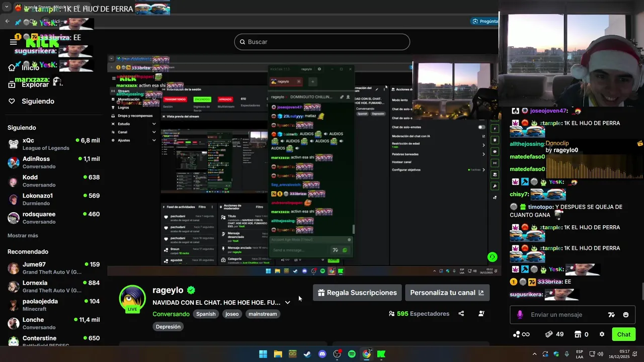The width and height of the screenshot is (644, 362).
Task: Open OBS Studio from taskbar
Action: [337, 354]
